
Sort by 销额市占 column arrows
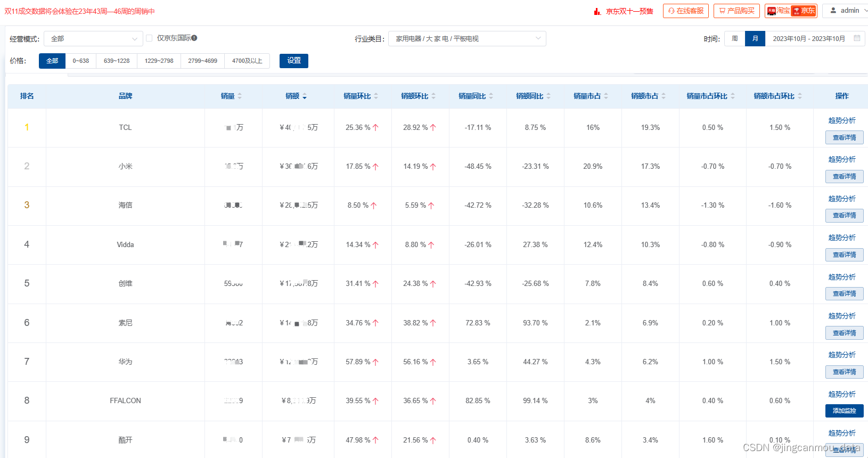point(664,96)
